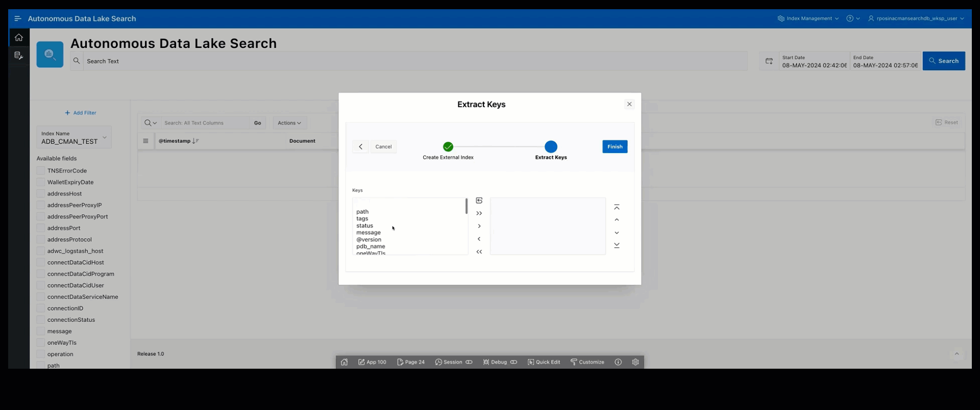The height and width of the screenshot is (410, 980).
Task: Select the Create External Index wizard step
Action: pos(448,150)
